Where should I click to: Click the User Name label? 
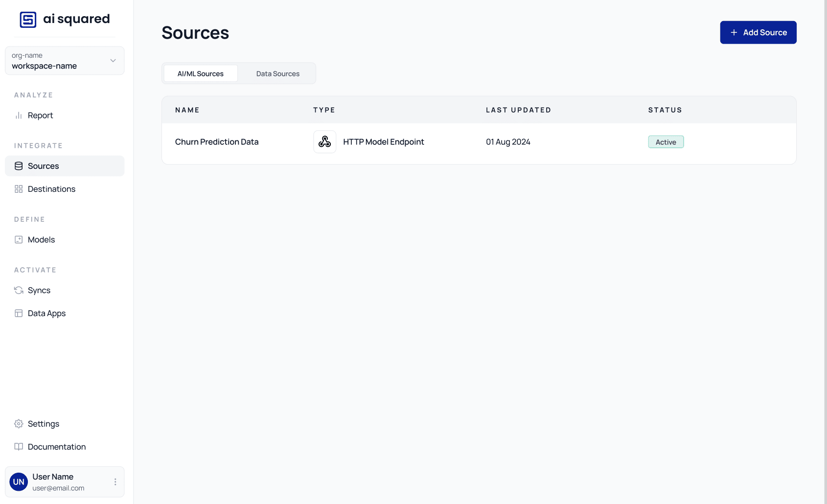(53, 477)
